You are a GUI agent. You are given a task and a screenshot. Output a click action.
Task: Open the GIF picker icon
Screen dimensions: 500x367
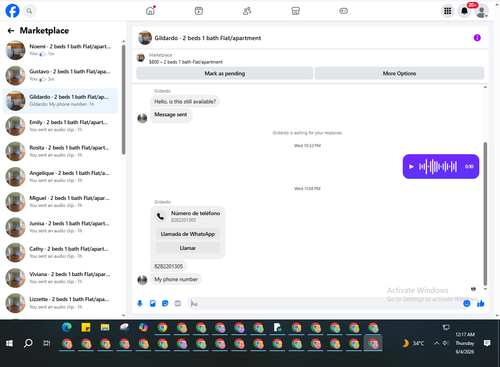click(x=178, y=303)
